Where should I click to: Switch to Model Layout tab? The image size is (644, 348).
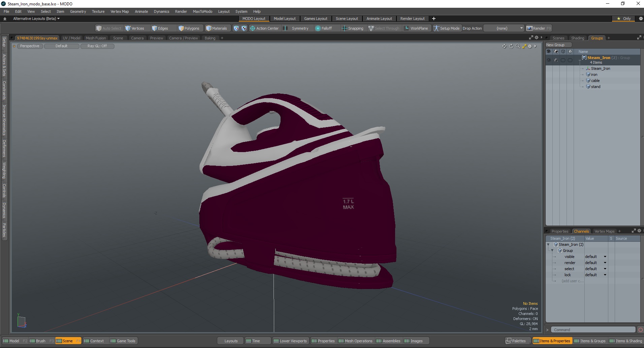click(285, 19)
